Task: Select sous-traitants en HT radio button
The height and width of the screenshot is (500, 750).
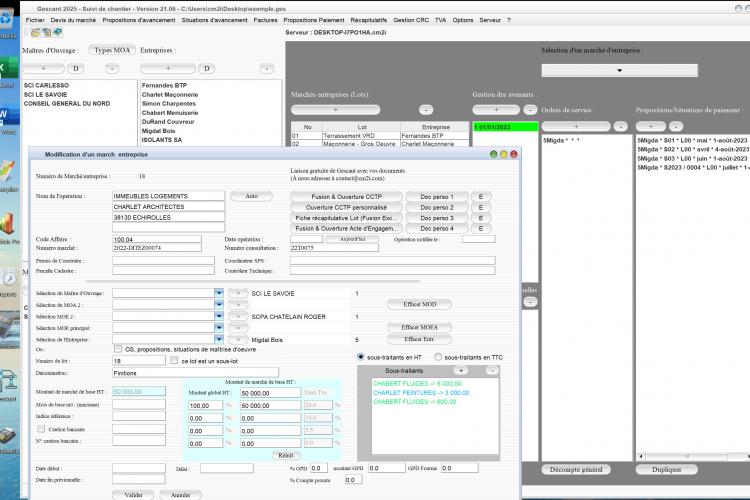Action: pyautogui.click(x=361, y=357)
